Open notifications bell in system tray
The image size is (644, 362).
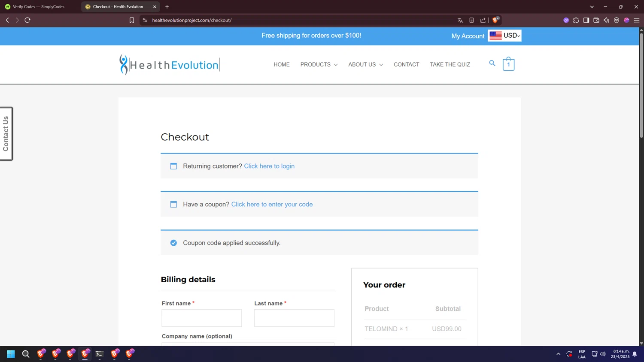tap(635, 354)
